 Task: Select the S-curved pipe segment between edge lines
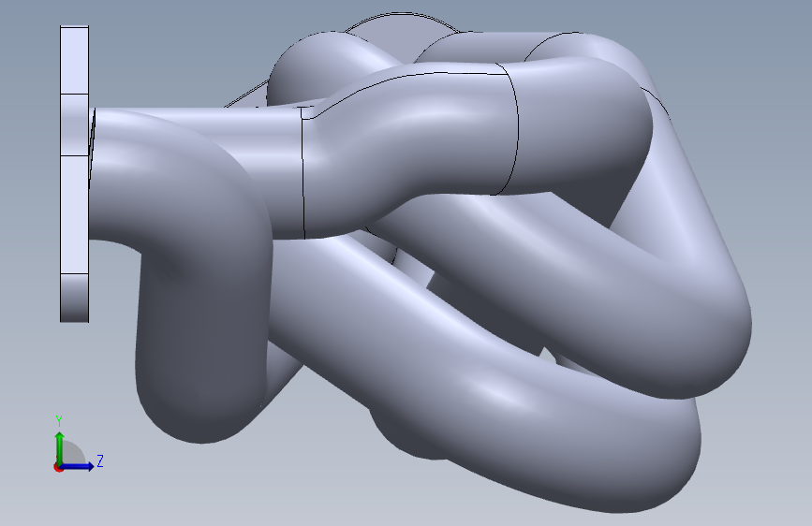[409, 150]
